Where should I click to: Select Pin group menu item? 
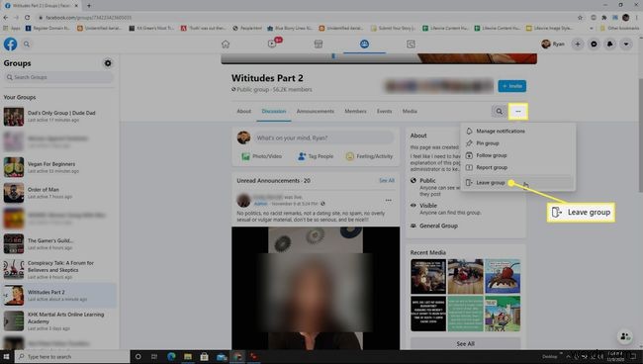click(517, 143)
